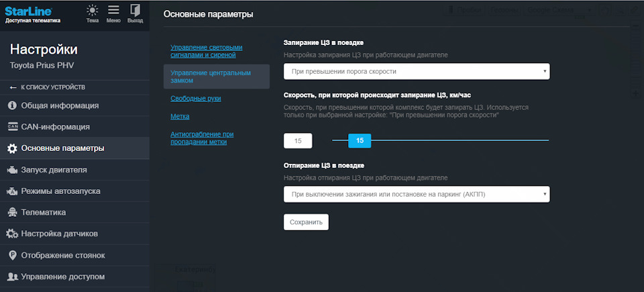Image resolution: width=644 pixels, height=292 pixels.
Task: Click the speed input field showing 15
Action: pos(298,141)
